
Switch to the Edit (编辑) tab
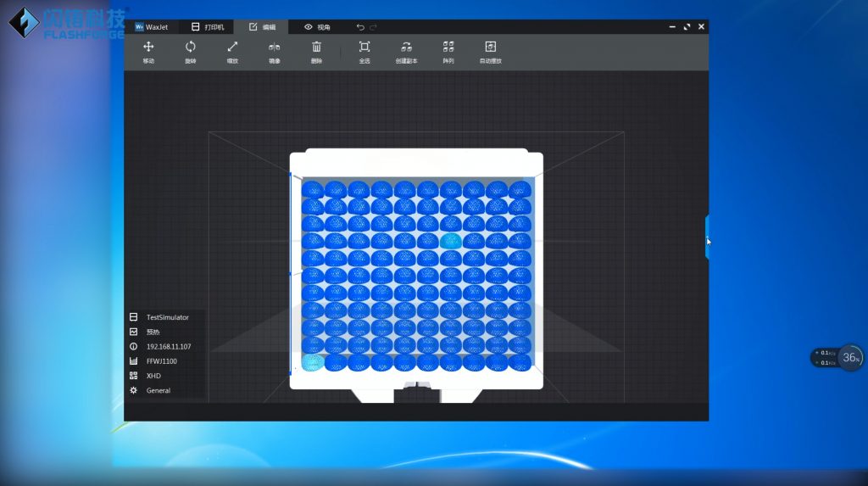(x=262, y=26)
